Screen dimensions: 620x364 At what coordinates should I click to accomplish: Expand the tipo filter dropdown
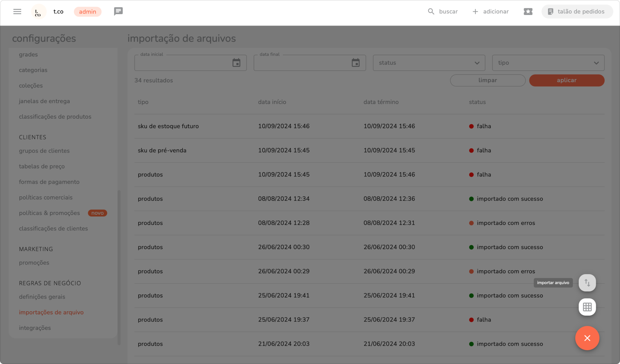tap(548, 63)
